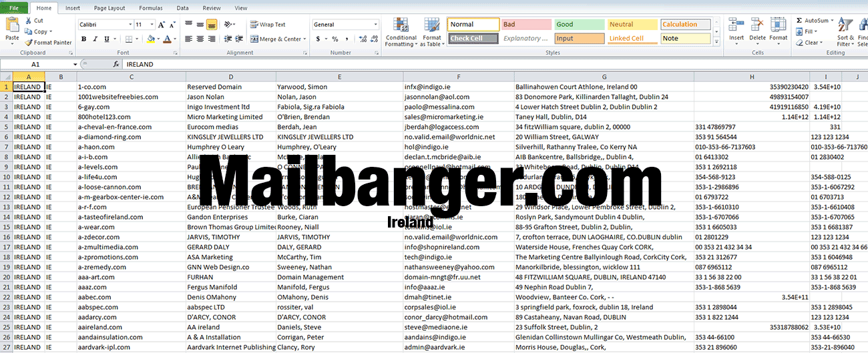The image size is (868, 353).
Task: Expand the Font Color dropdown arrow
Action: 175,39
